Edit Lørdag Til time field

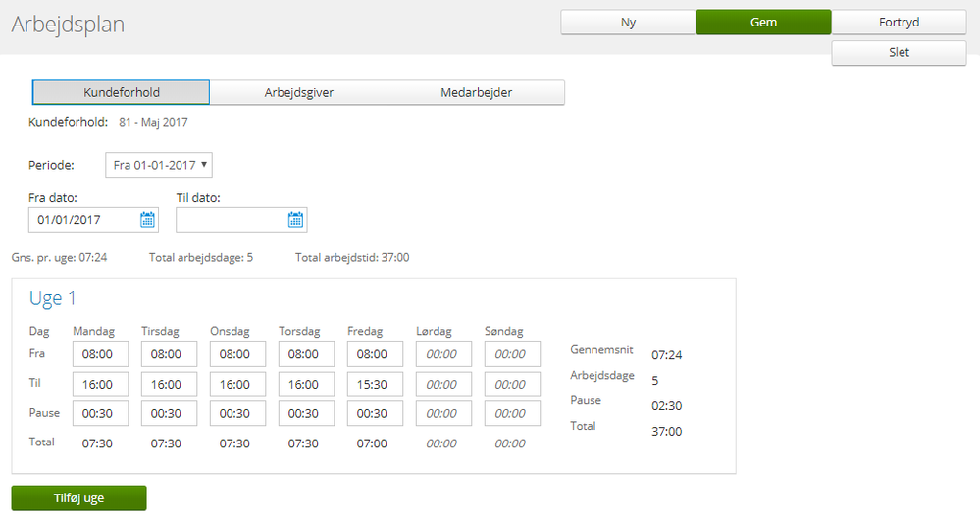tap(443, 384)
